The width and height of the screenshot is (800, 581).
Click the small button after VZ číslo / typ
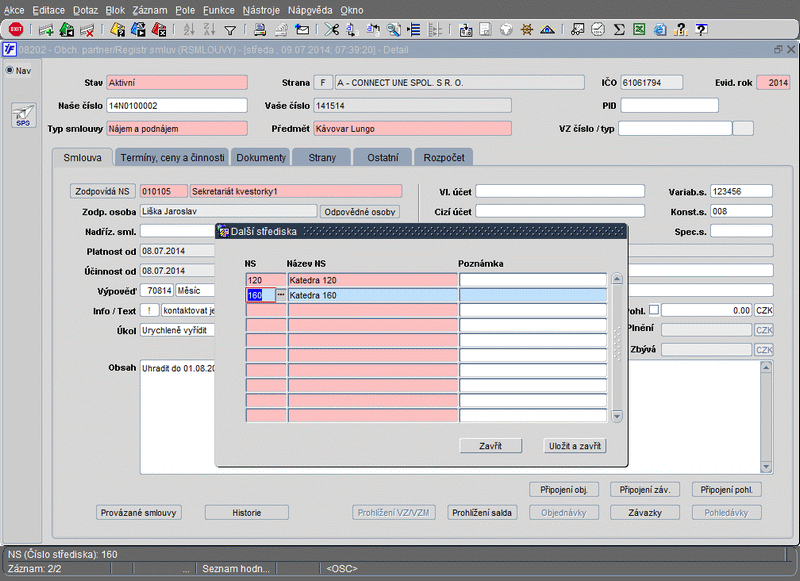(x=743, y=128)
